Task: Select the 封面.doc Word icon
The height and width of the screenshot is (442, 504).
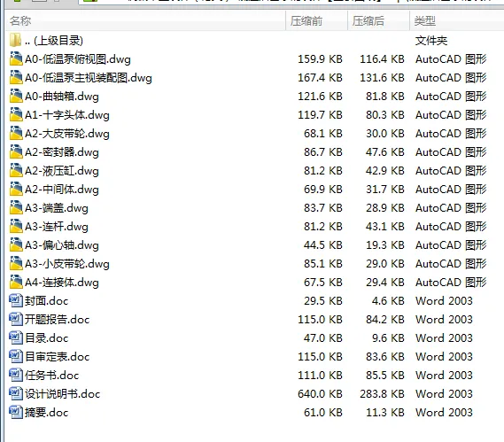Action: point(16,301)
